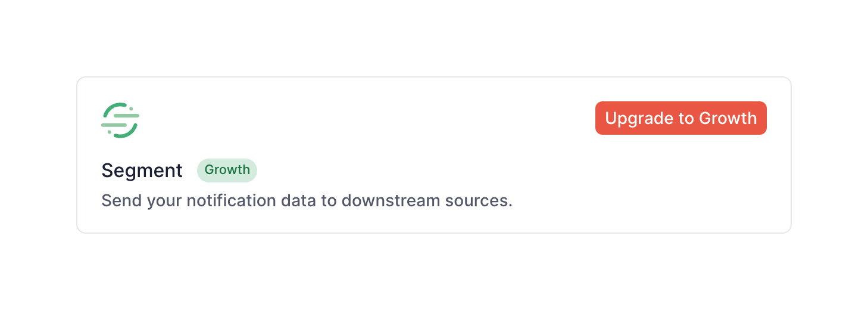868x310 pixels.
Task: Click the Segment title text
Action: [142, 170]
